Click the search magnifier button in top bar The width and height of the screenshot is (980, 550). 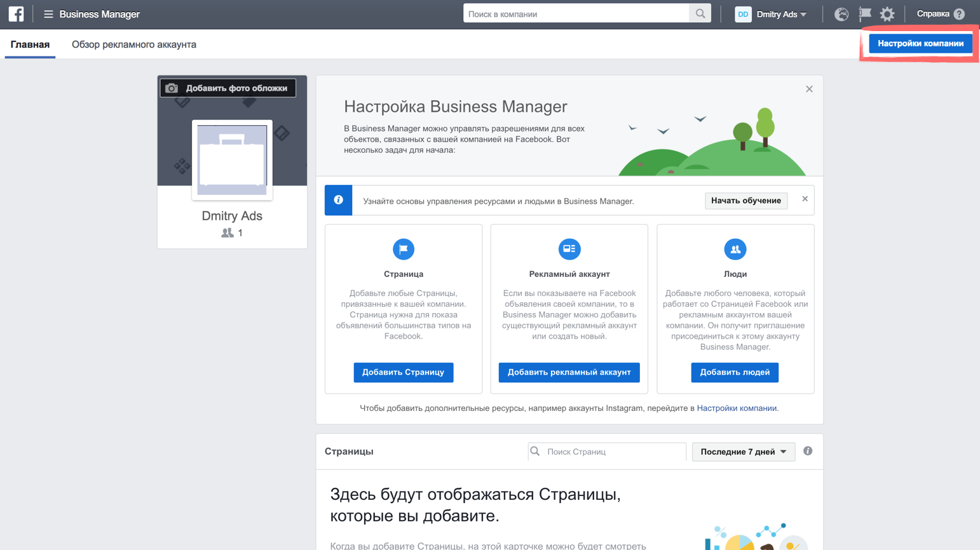click(x=700, y=14)
